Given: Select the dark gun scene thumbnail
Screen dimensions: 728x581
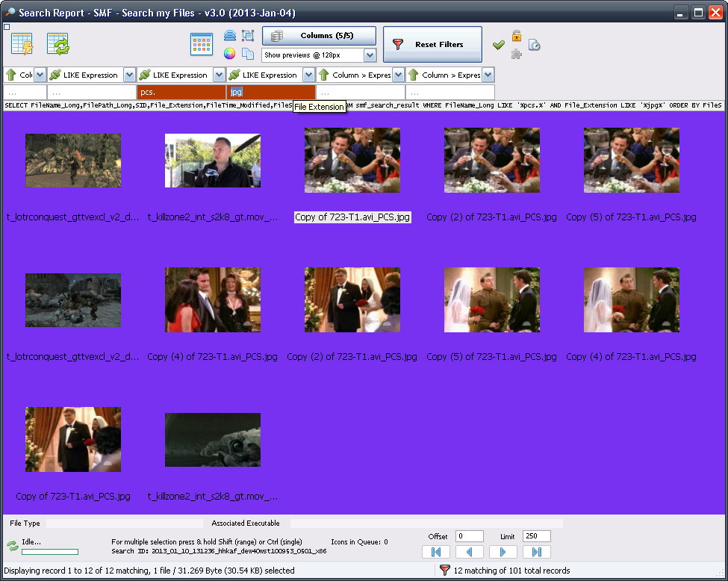Looking at the screenshot, I should point(213,440).
